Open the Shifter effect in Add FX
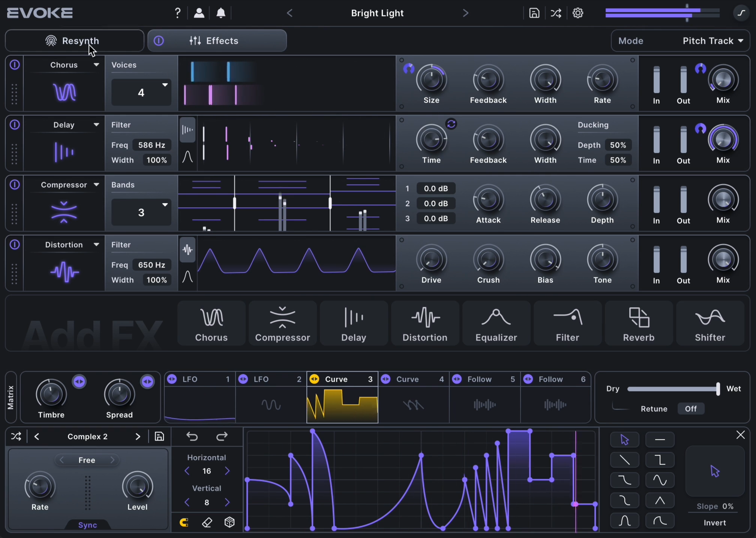The width and height of the screenshot is (756, 538). coord(710,323)
